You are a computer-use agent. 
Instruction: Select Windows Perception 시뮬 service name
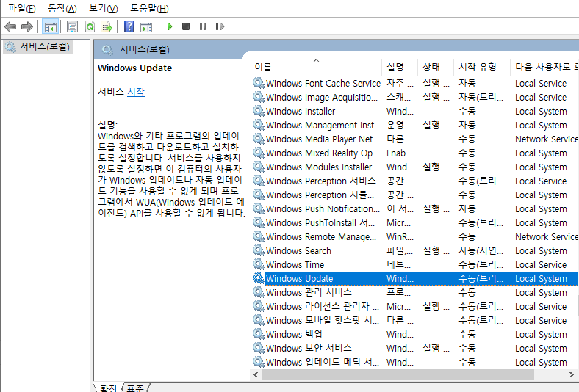click(320, 195)
